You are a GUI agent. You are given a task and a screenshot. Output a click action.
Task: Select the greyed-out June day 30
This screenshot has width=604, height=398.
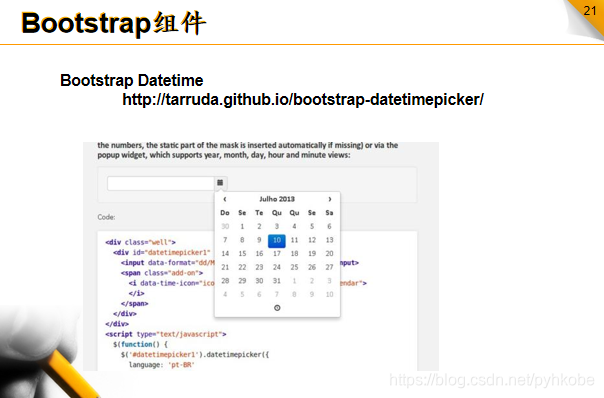tap(225, 227)
